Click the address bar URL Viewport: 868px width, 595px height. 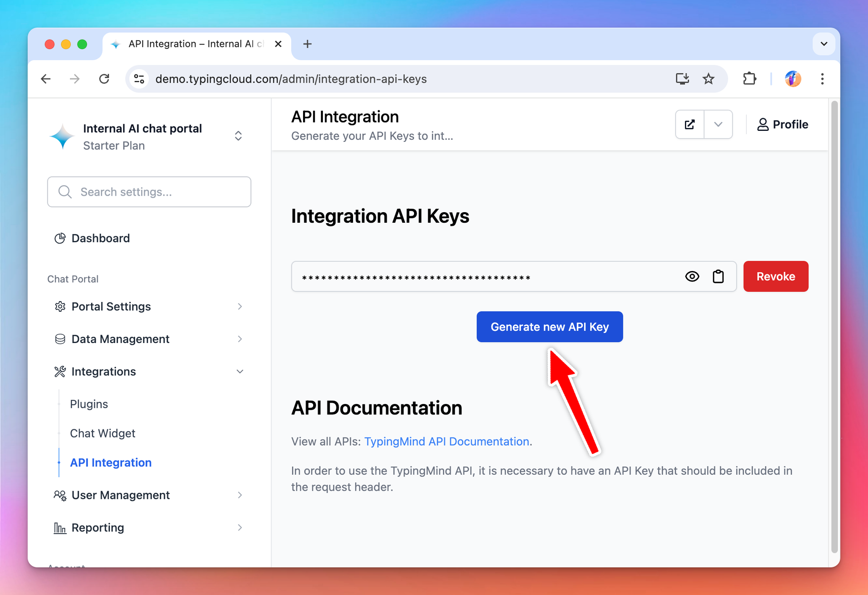pos(291,79)
